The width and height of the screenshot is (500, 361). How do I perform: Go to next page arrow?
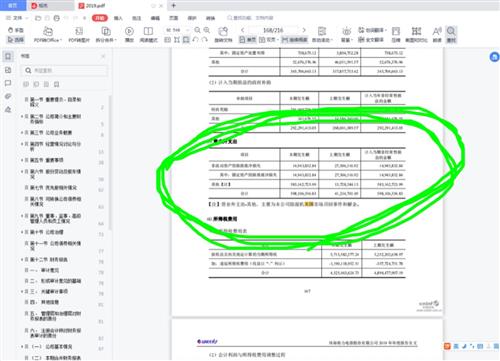click(304, 30)
